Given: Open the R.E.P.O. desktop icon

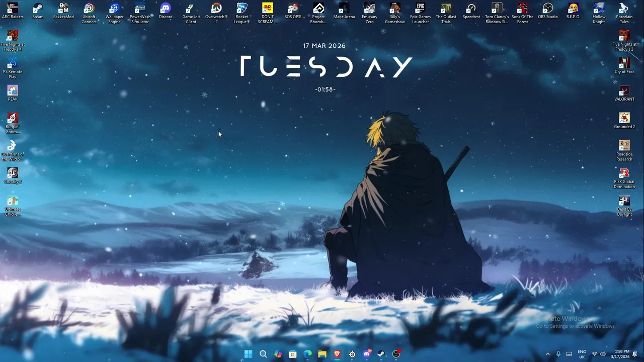Looking at the screenshot, I should pos(574,11).
